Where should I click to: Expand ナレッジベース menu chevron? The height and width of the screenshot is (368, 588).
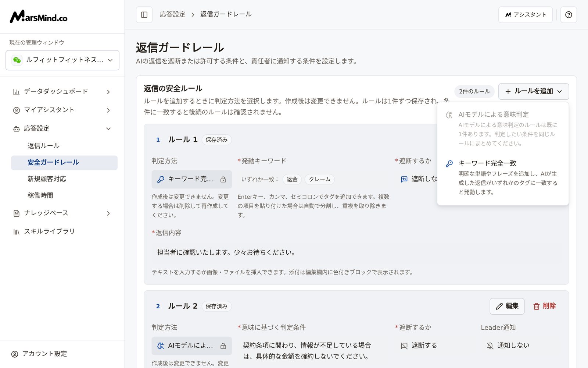point(108,213)
